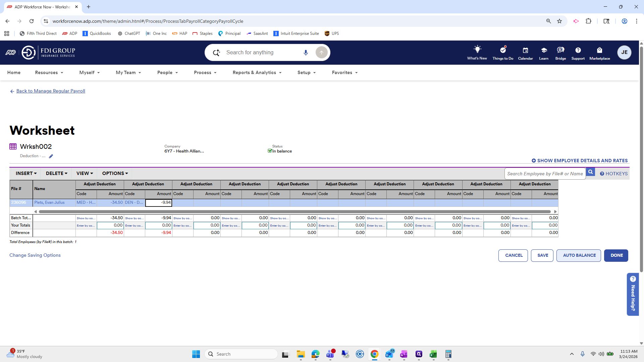Screen dimensions: 644x362
Task: Click the microphone icon in search bar
Action: tap(306, 53)
